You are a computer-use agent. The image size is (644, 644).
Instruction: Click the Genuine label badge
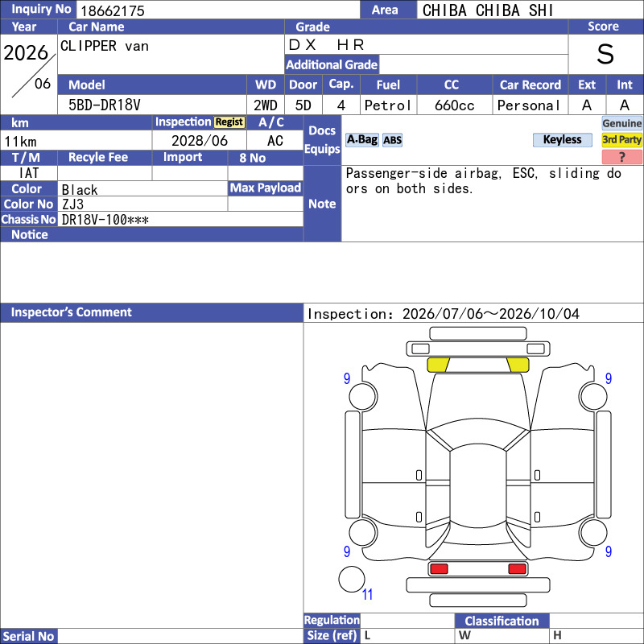click(621, 123)
